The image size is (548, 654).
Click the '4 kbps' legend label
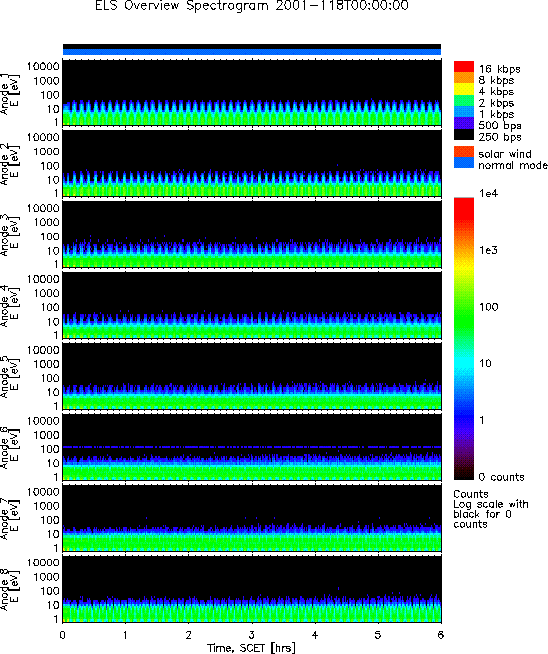pos(496,91)
